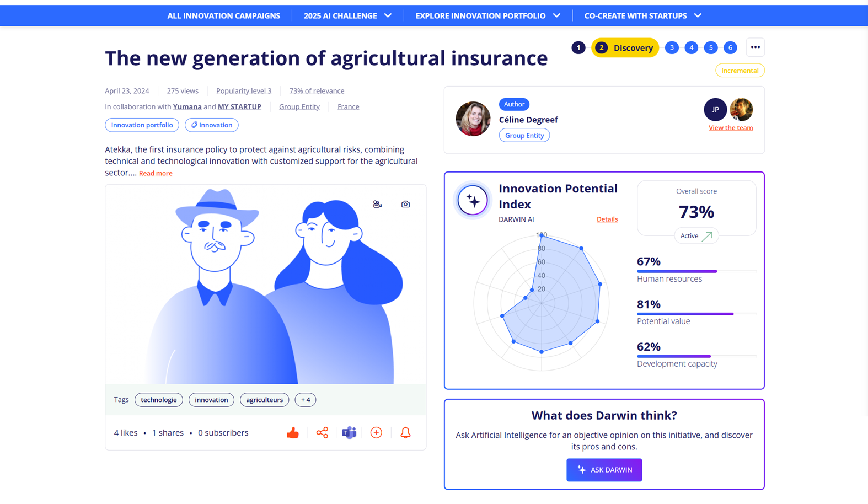Click the video camera icon on the image
The width and height of the screenshot is (868, 504).
[x=377, y=203]
